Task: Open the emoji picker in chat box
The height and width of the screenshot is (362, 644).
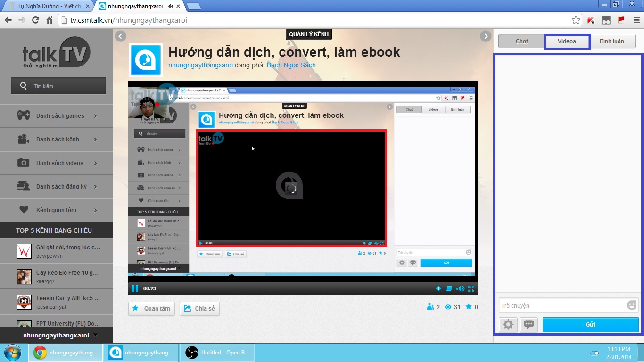Action: point(631,305)
